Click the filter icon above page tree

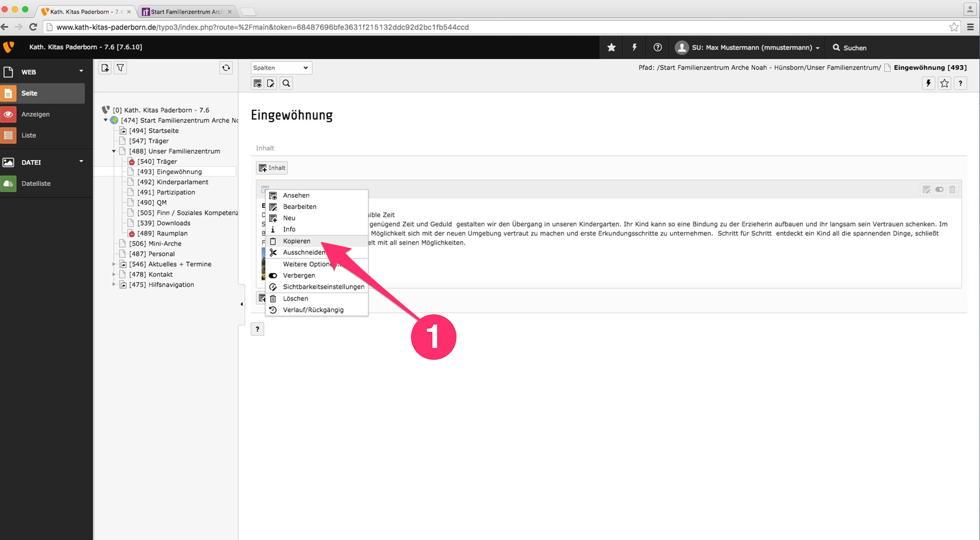coord(120,68)
